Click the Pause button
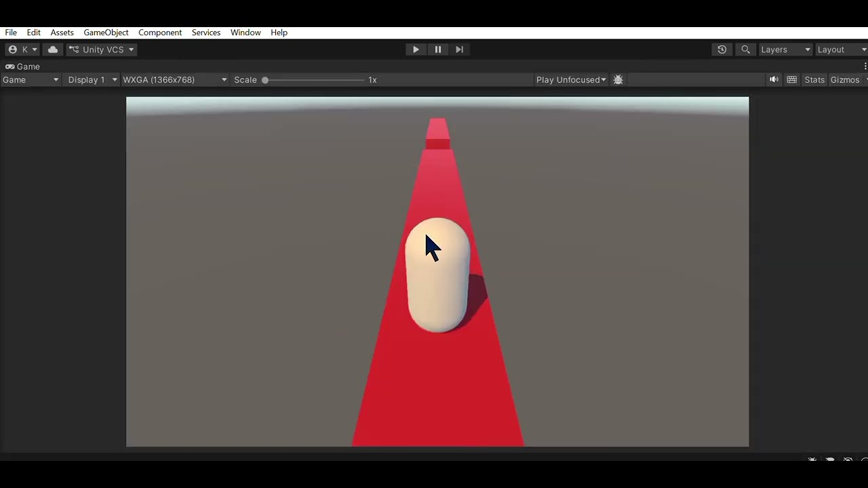The image size is (868, 488). pos(438,49)
